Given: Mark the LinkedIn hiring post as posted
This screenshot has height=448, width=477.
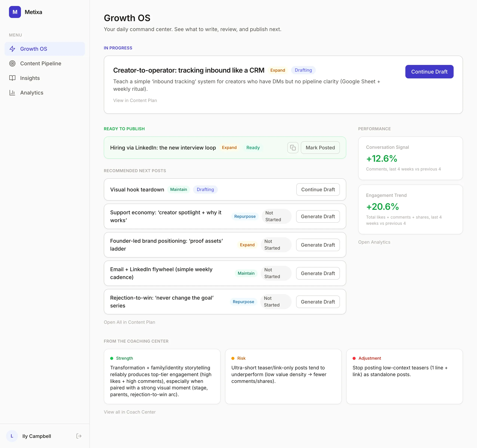Looking at the screenshot, I should (320, 147).
